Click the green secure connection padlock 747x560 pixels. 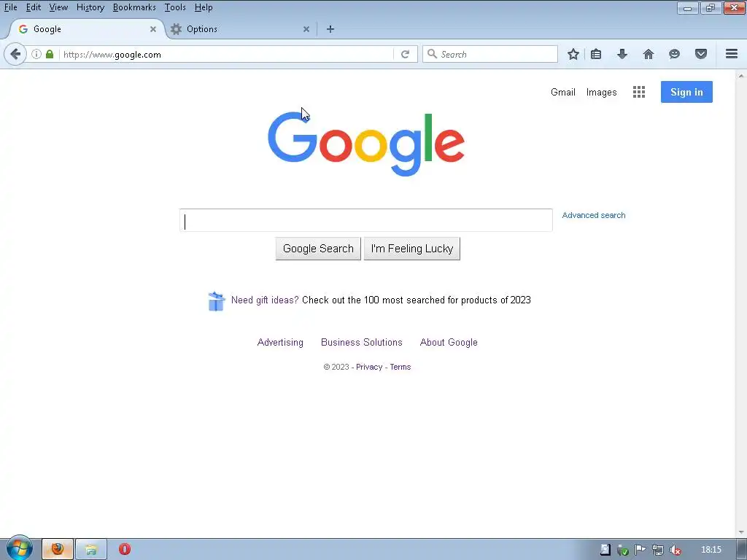(x=50, y=54)
